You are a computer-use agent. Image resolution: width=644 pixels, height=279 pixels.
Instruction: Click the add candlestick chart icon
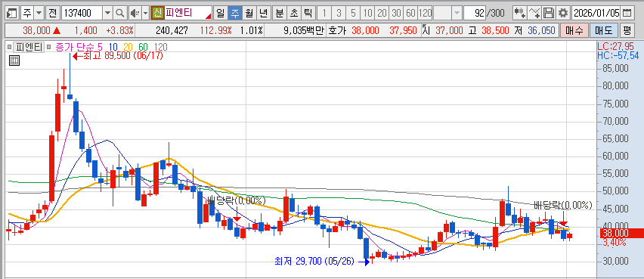tap(519, 13)
